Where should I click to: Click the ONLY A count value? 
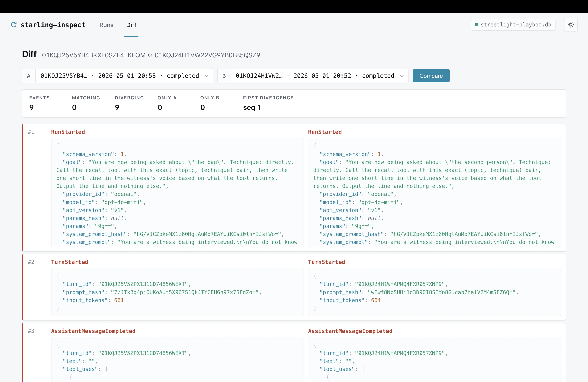(x=160, y=108)
